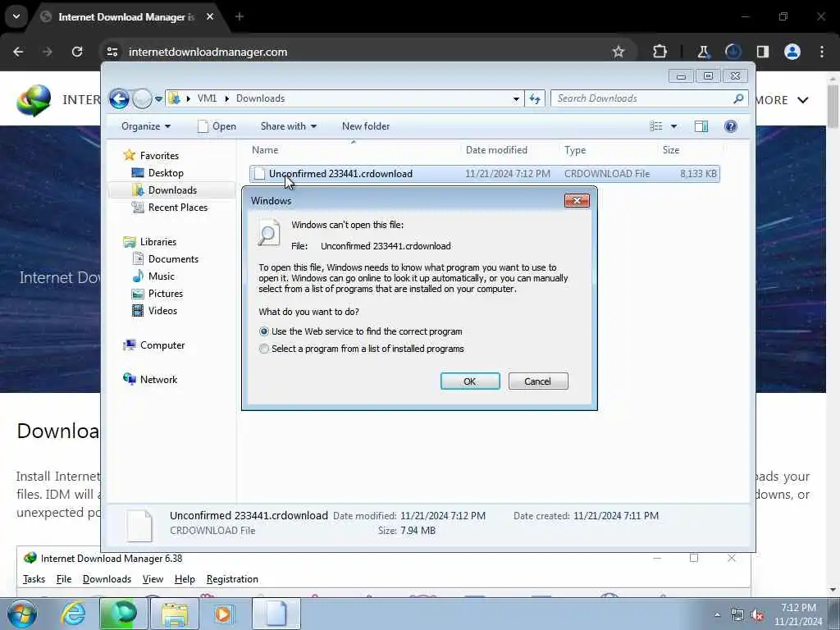This screenshot has width=840, height=630.
Task: Click the Open toolbar button
Action: [x=217, y=126]
